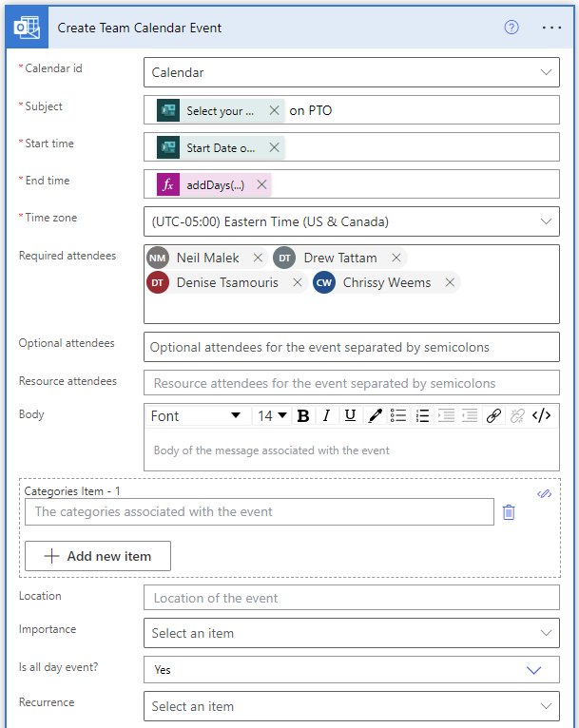This screenshot has height=728, width=579.
Task: Remove the 'Start Date o...' token from Start time
Action: [x=274, y=147]
